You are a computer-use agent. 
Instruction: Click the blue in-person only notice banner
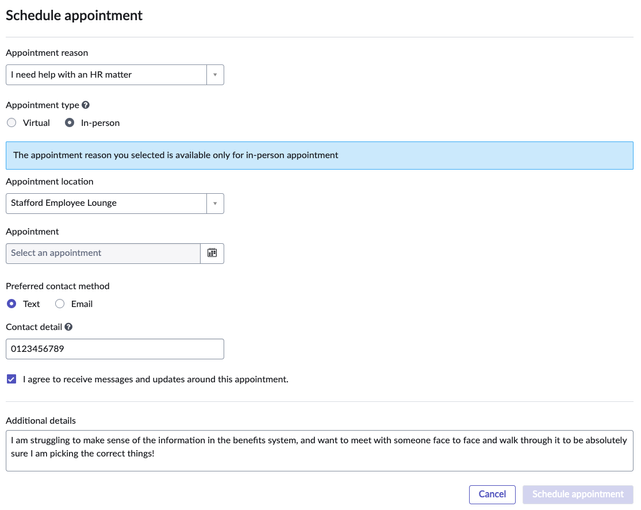[320, 155]
